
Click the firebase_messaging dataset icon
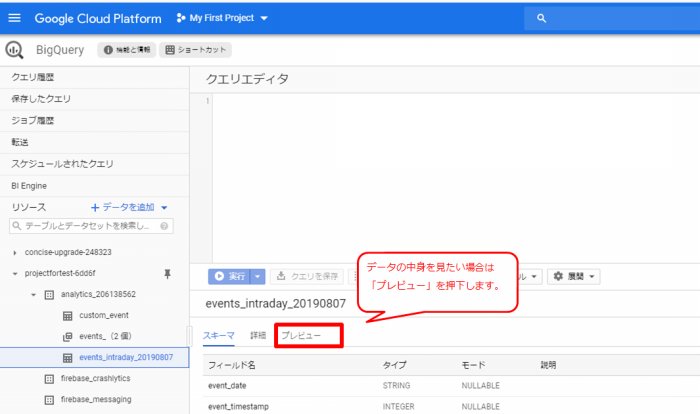pyautogui.click(x=49, y=400)
